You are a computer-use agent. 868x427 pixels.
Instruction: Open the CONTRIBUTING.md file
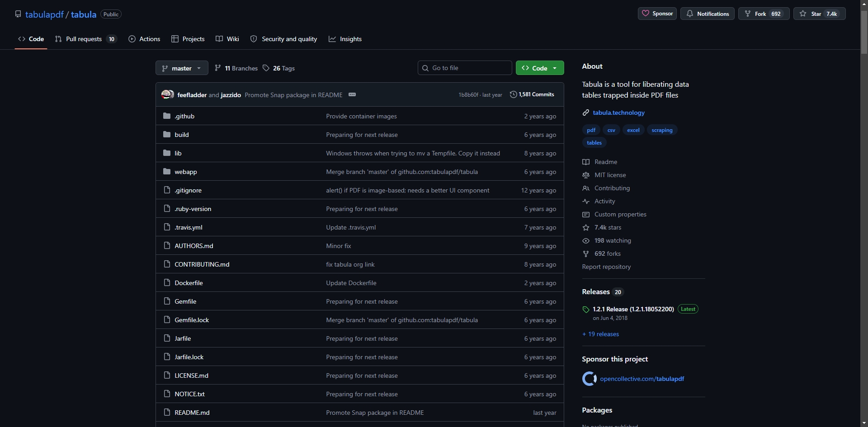[202, 264]
